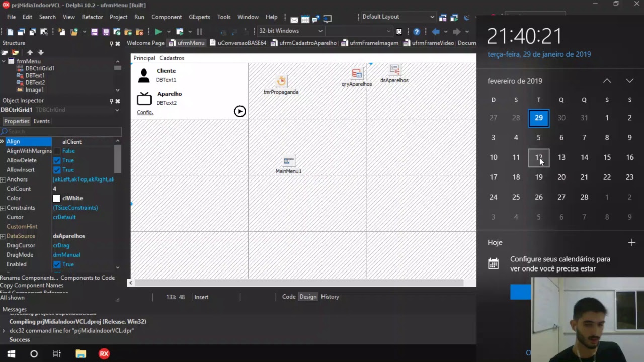This screenshot has width=644, height=362.
Task: Click the play circle image on form
Action: 240,111
